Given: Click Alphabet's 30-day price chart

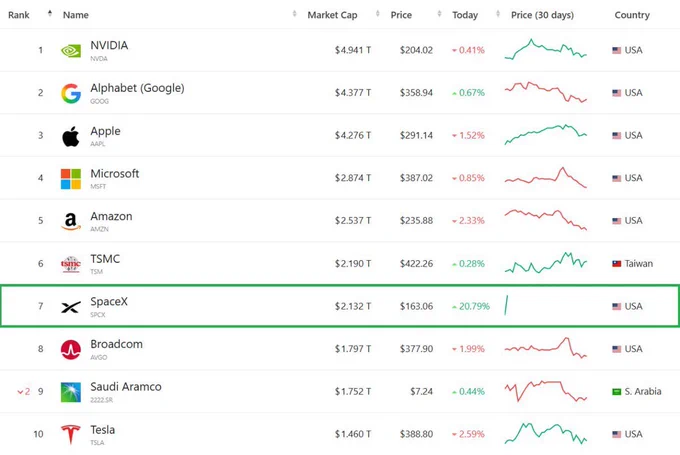Looking at the screenshot, I should [546, 92].
